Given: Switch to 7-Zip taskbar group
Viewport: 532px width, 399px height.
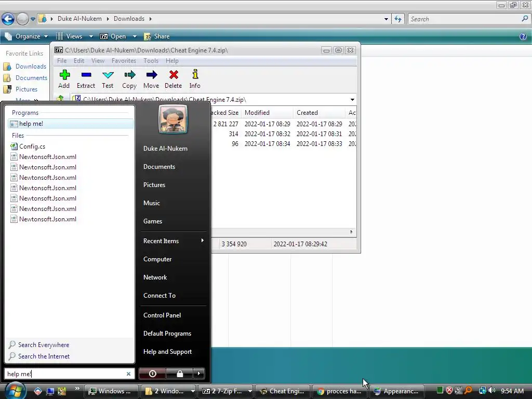Looking at the screenshot, I should coord(227,391).
